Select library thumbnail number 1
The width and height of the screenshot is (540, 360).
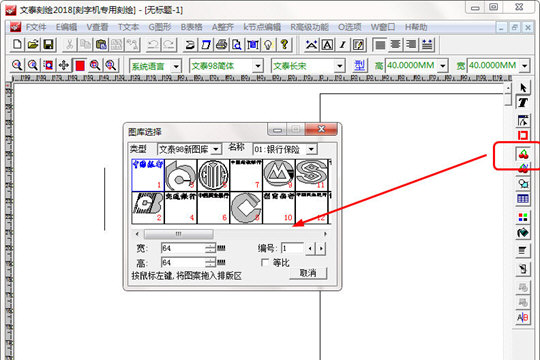(x=148, y=175)
